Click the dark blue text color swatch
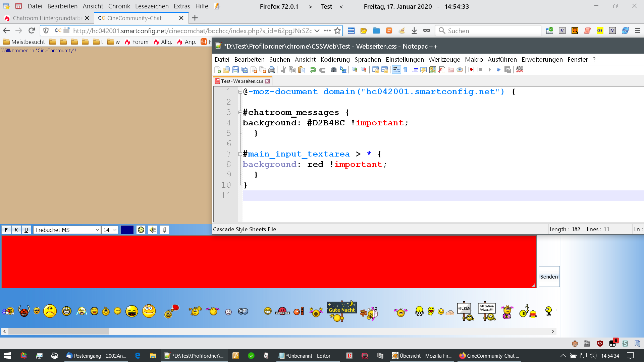This screenshot has width=644, height=362. pyautogui.click(x=127, y=230)
